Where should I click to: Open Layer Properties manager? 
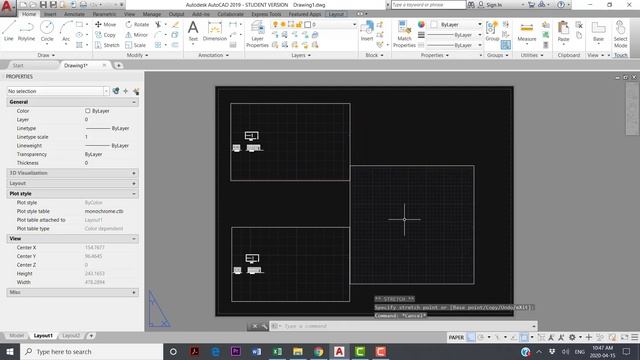(257, 34)
